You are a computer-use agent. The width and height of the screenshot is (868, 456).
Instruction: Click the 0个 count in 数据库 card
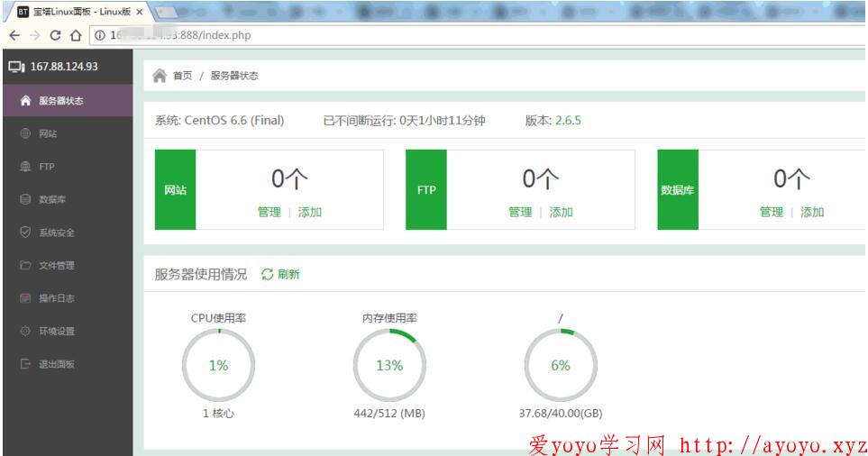[x=791, y=178]
